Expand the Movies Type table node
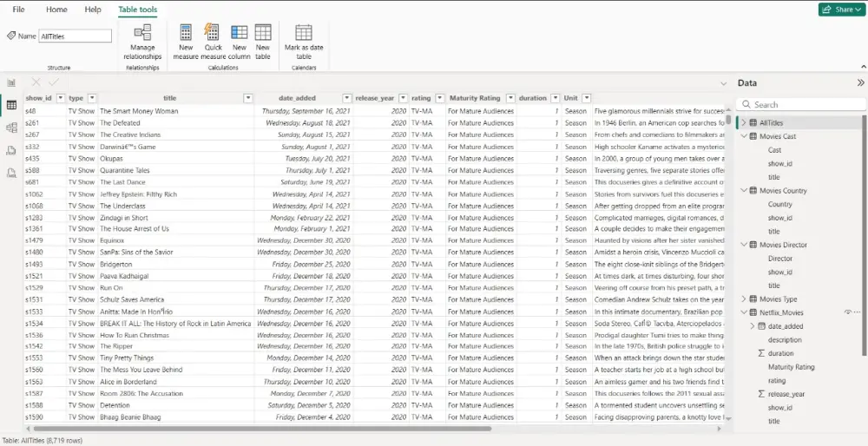This screenshot has width=868, height=446. tap(744, 298)
